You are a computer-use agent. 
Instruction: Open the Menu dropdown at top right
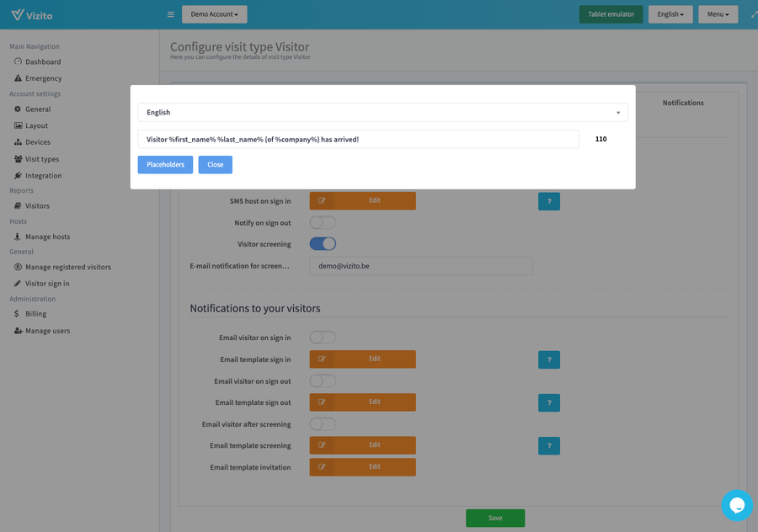pyautogui.click(x=718, y=14)
